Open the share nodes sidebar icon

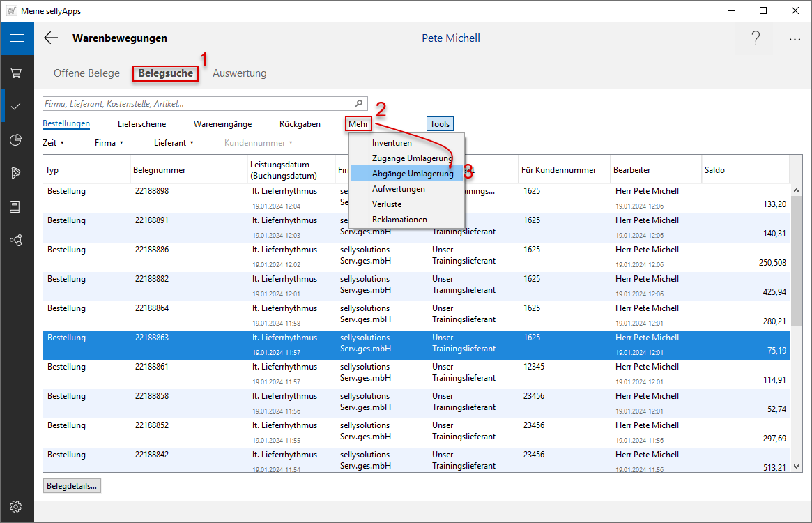(16, 240)
